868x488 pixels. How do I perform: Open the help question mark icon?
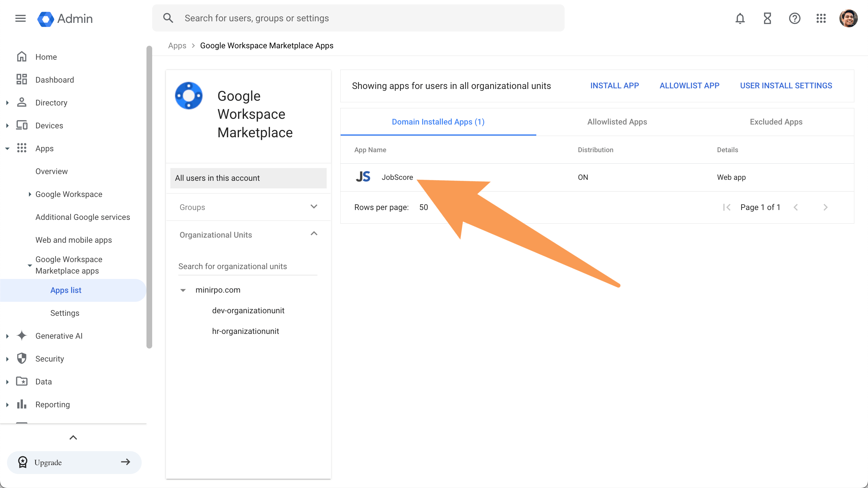[x=795, y=18]
